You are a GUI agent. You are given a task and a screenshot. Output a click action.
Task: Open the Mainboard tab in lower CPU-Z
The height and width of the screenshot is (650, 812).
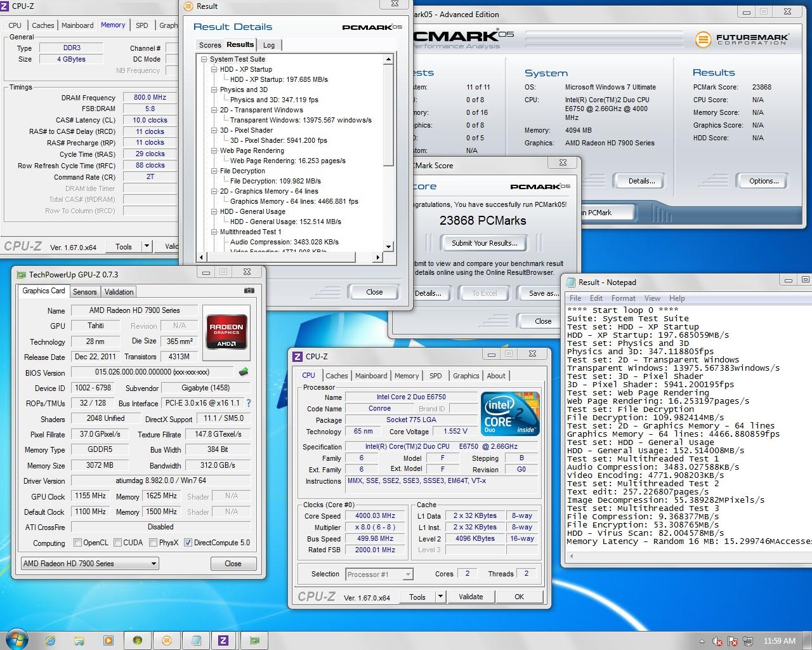pyautogui.click(x=371, y=376)
